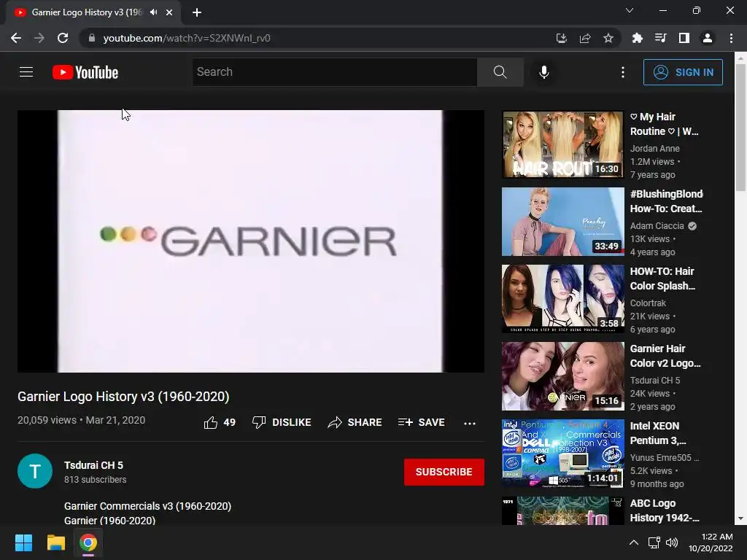Click scrollbar down arrow
The width and height of the screenshot is (747, 560).
click(740, 518)
